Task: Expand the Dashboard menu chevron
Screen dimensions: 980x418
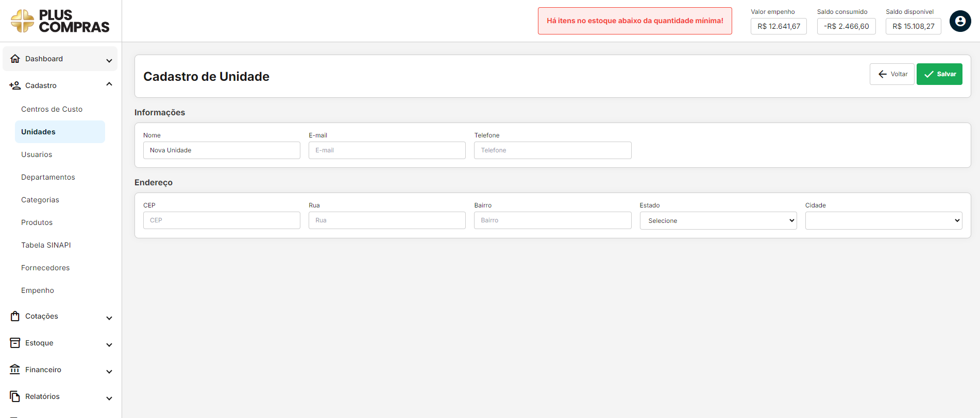Action: [x=109, y=60]
